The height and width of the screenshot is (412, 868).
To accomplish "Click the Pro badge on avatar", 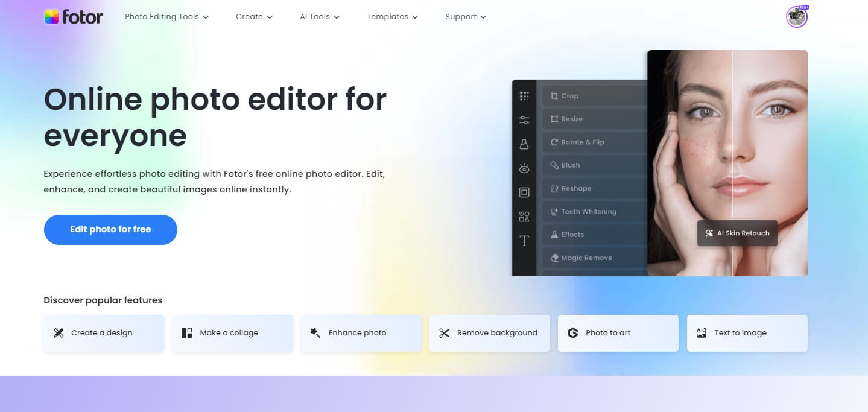I will coord(803,8).
